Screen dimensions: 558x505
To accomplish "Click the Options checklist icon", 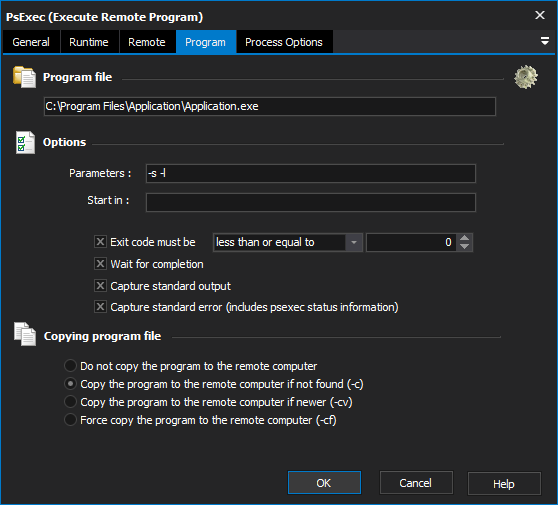I will point(25,142).
